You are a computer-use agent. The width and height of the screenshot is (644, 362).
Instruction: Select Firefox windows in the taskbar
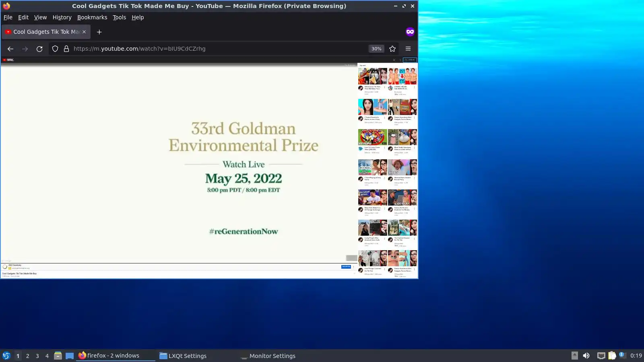116,356
